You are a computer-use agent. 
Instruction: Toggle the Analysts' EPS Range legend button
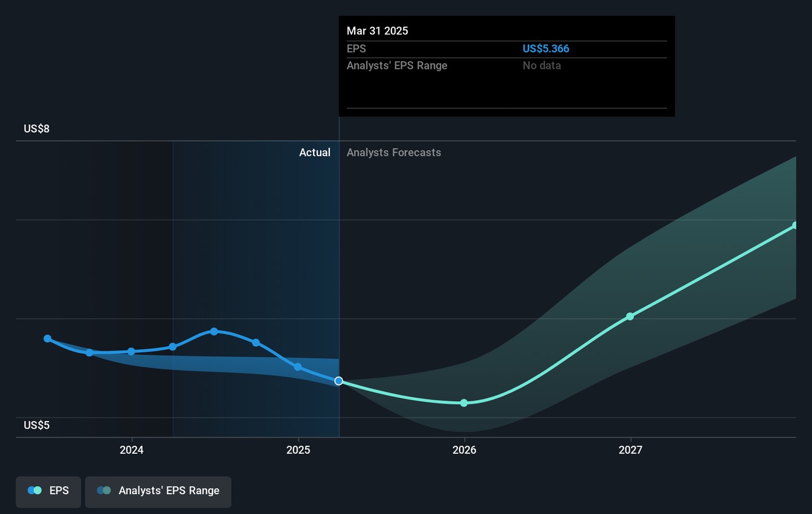158,491
